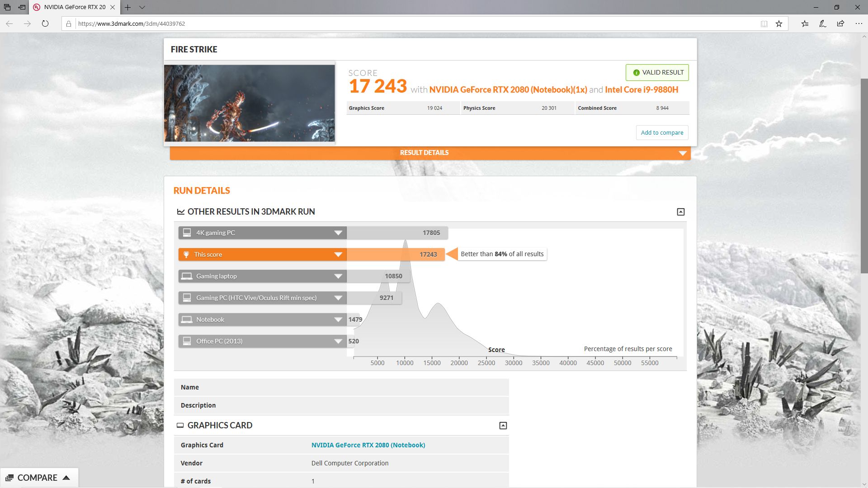Collapse the Other Results in 3DMark Run section
This screenshot has width=868, height=488.
point(681,212)
